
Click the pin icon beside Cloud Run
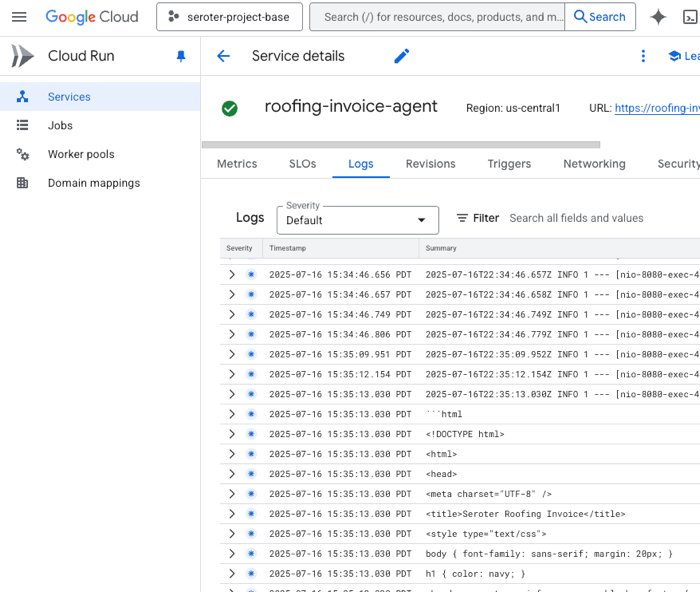181,57
